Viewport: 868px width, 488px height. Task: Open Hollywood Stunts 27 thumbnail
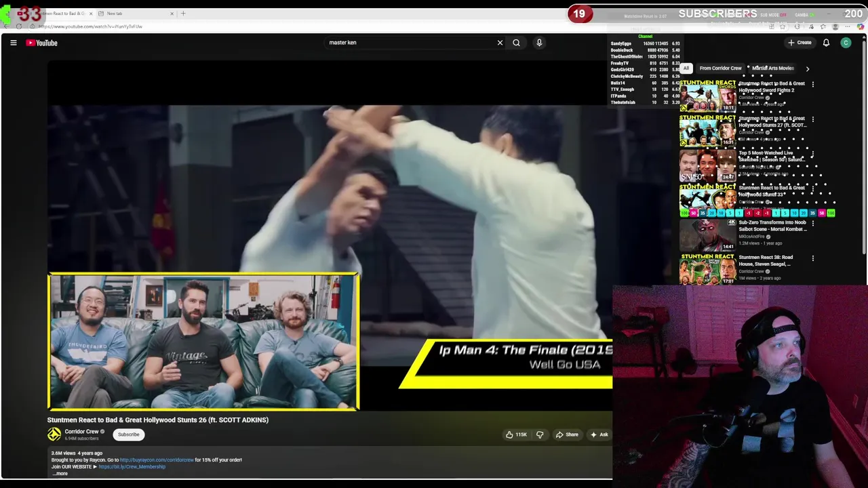(x=708, y=130)
